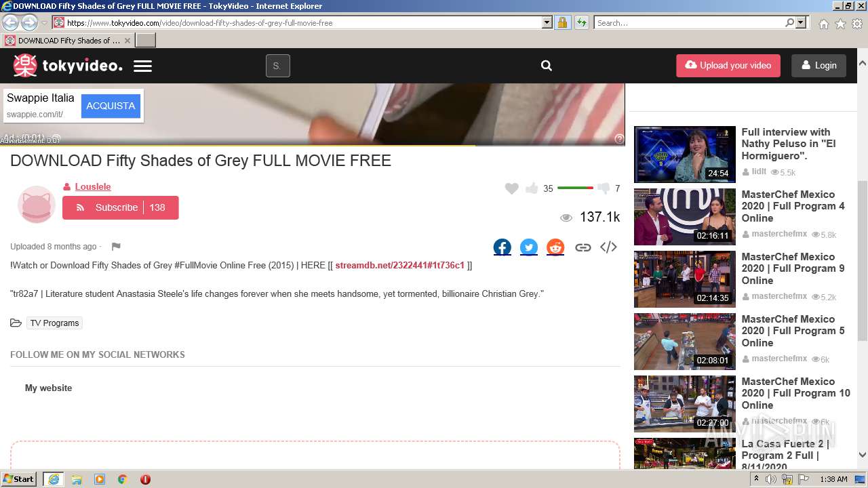
Task: Open streamdb.net link in description
Action: point(400,265)
